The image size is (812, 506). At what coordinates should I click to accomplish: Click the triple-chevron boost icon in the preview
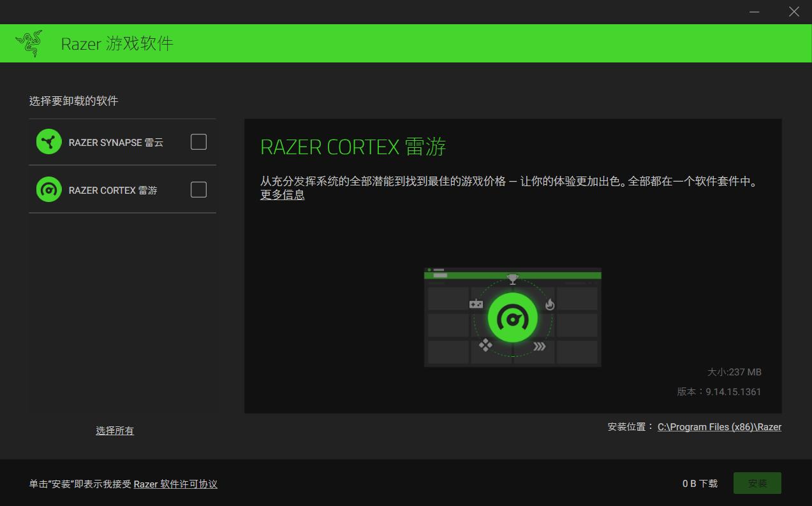539,347
